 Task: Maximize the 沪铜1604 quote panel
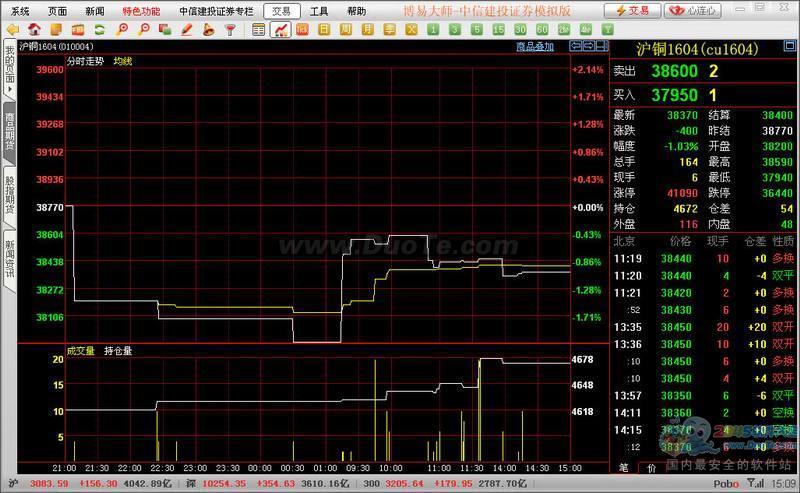tap(788, 46)
